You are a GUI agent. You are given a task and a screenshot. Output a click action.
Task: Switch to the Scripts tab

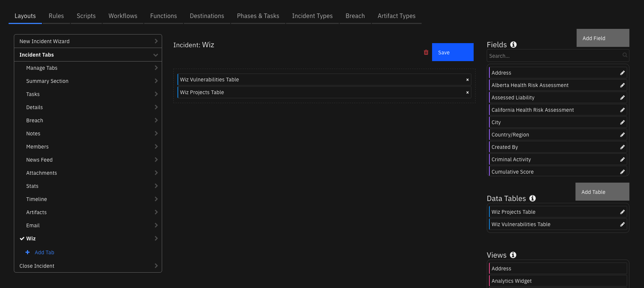coord(86,16)
